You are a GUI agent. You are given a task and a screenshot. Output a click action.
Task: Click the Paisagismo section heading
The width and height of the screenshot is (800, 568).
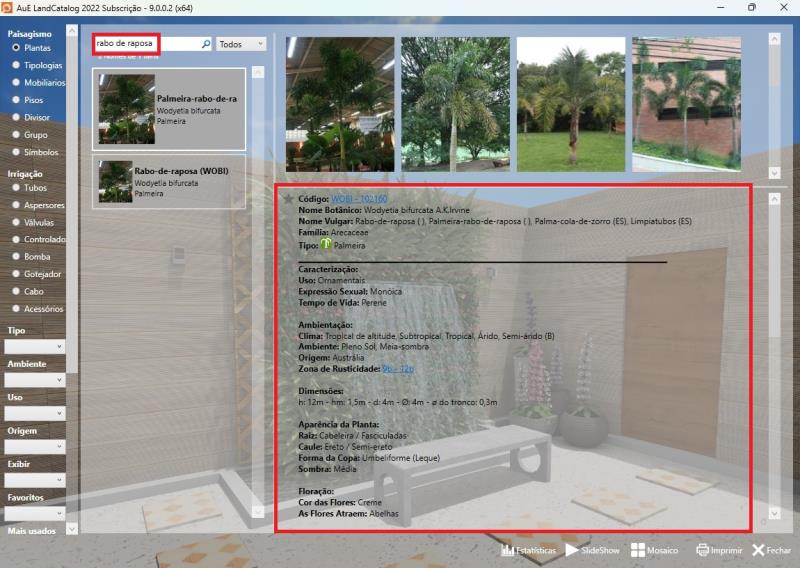coord(30,34)
